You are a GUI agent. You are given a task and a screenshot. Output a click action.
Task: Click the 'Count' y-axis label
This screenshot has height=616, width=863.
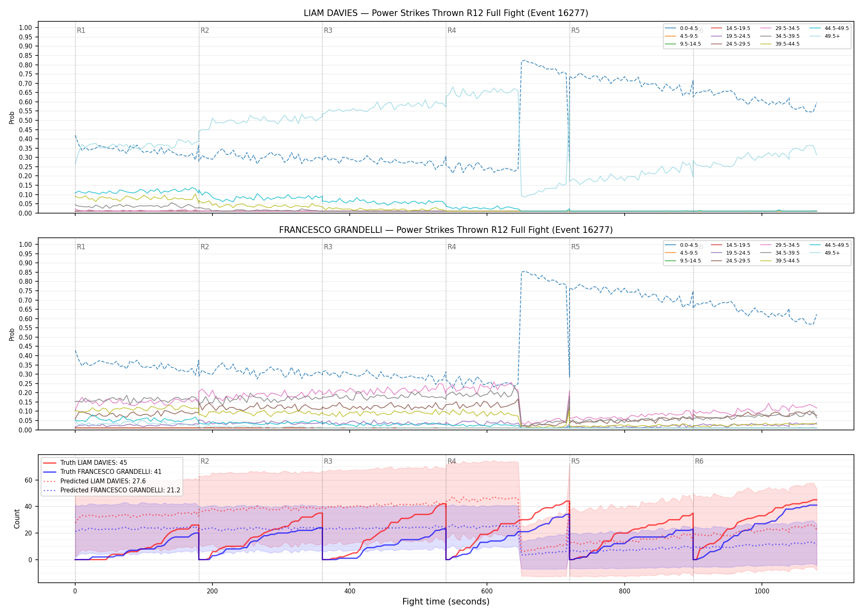pyautogui.click(x=17, y=519)
